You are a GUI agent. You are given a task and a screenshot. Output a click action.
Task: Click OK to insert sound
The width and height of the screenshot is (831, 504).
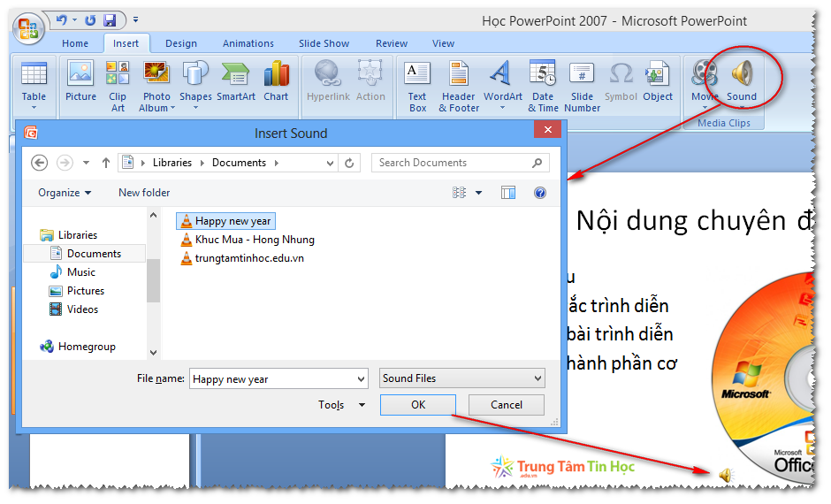[417, 405]
